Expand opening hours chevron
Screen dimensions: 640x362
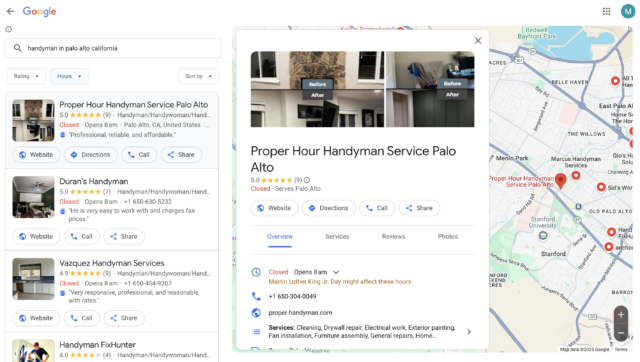coord(336,272)
